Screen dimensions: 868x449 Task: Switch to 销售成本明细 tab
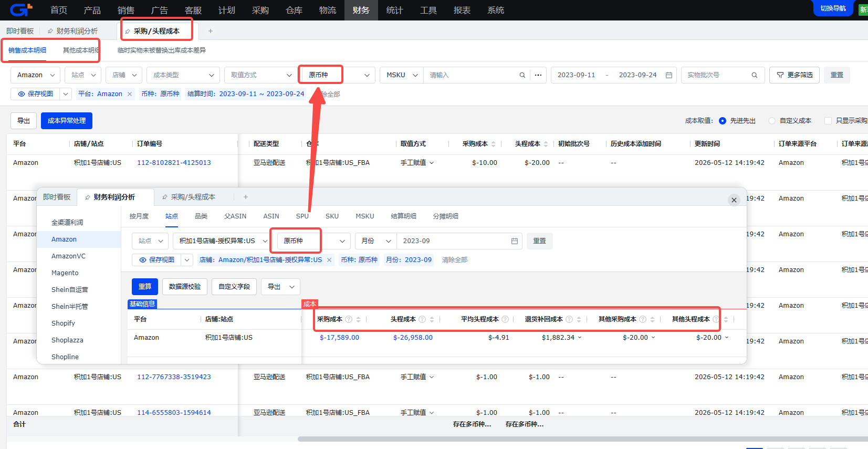(27, 50)
